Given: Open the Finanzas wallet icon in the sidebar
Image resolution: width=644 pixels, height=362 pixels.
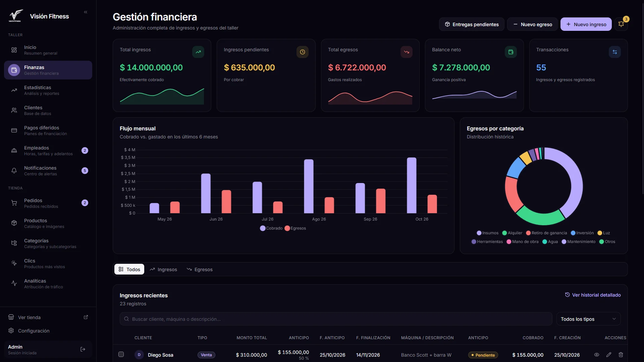Looking at the screenshot, I should click(14, 70).
